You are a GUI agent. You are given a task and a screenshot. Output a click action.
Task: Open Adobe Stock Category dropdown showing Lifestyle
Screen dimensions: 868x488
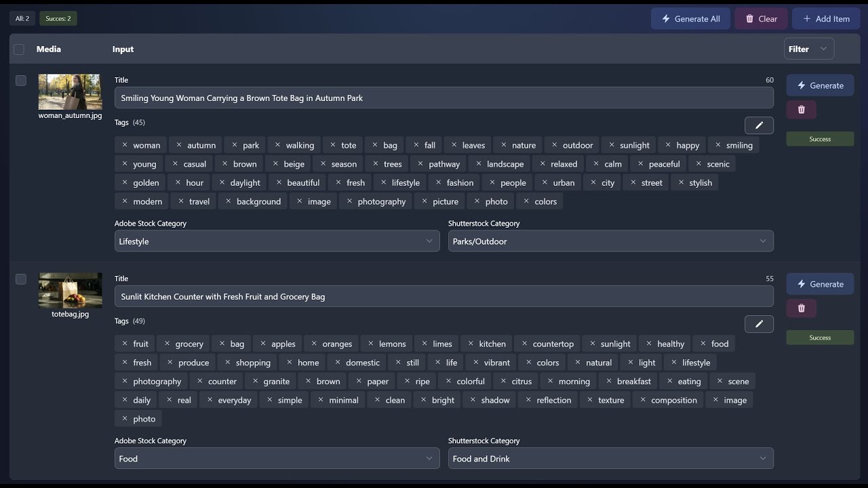pos(277,241)
